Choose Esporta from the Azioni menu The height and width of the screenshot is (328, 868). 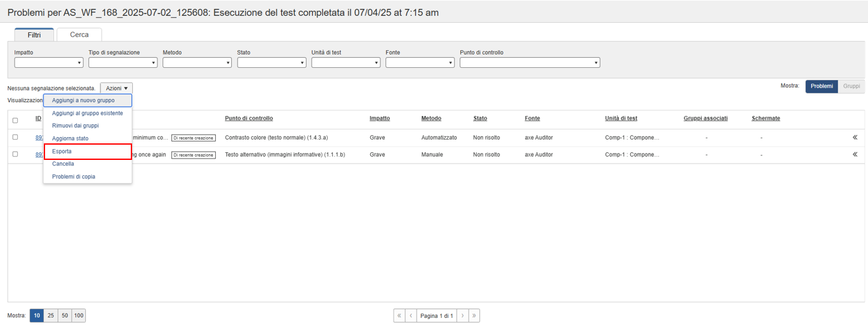click(x=62, y=152)
